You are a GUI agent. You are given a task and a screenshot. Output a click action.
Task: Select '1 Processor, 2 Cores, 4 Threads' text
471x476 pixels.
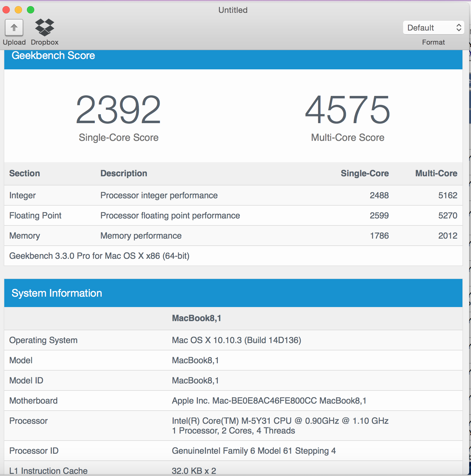click(234, 431)
